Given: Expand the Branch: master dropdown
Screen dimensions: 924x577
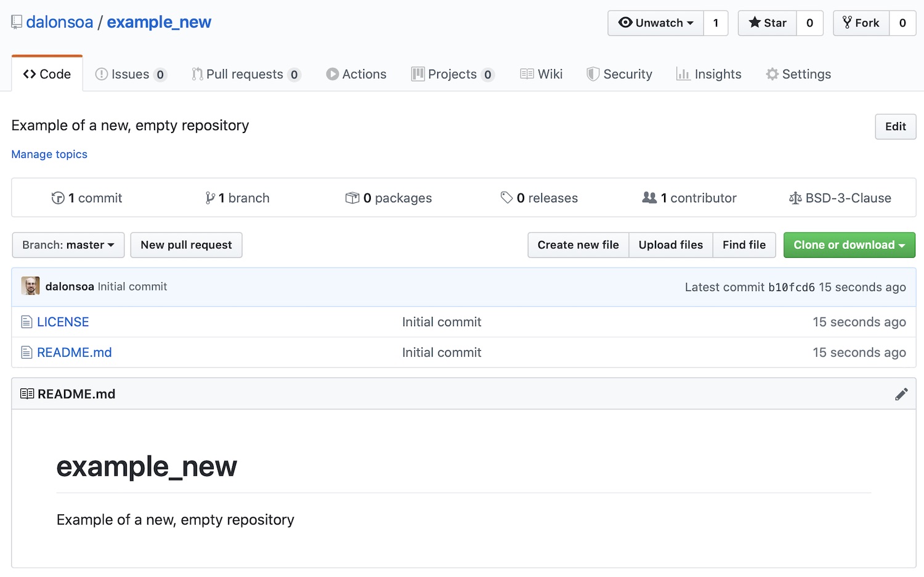Looking at the screenshot, I should point(68,245).
